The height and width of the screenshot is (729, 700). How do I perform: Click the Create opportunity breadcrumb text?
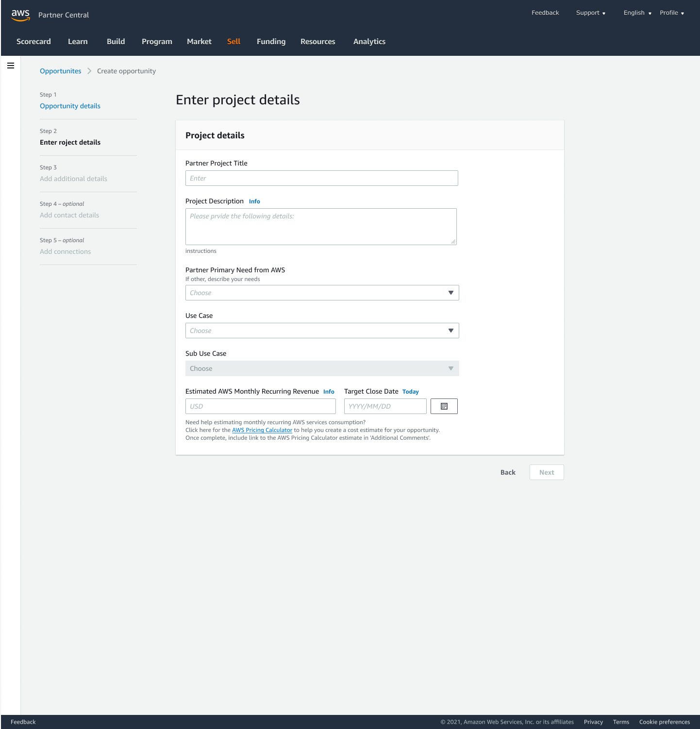tap(126, 71)
